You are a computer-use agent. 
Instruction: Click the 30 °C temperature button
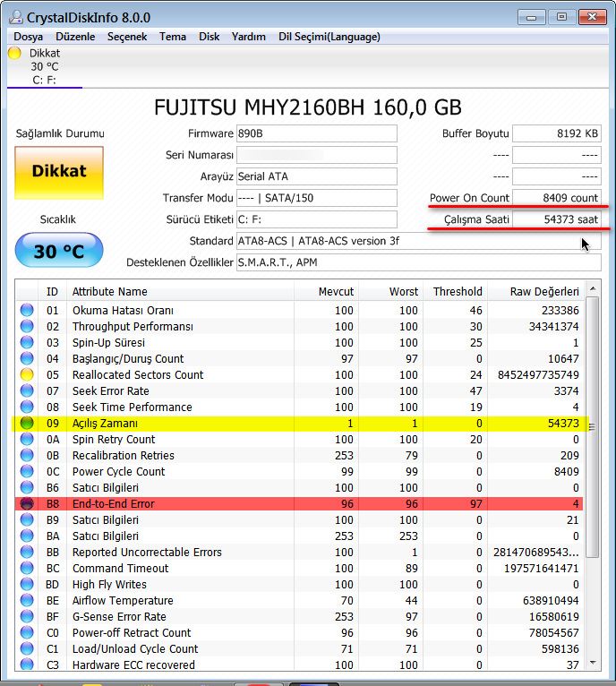59,251
